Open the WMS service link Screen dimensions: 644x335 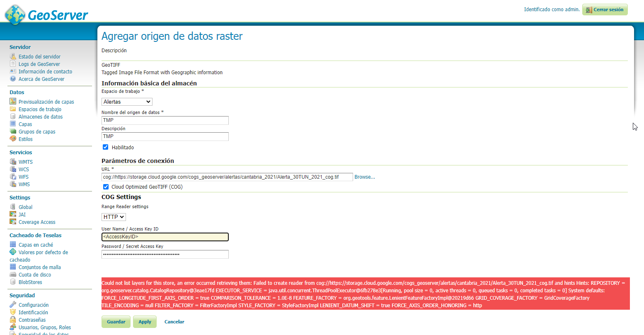pyautogui.click(x=24, y=184)
